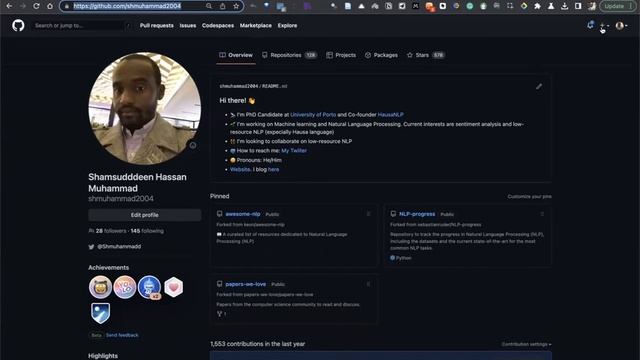Click the browser Update button

pos(617,6)
